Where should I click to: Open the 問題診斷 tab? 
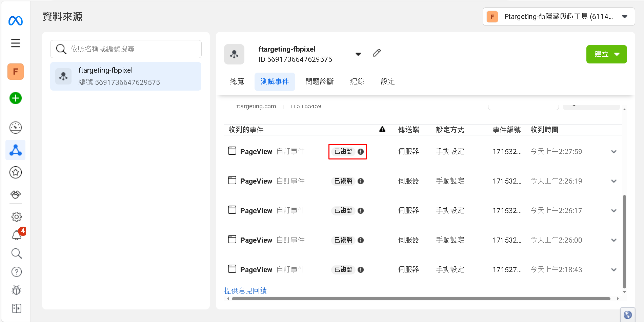[x=320, y=81]
